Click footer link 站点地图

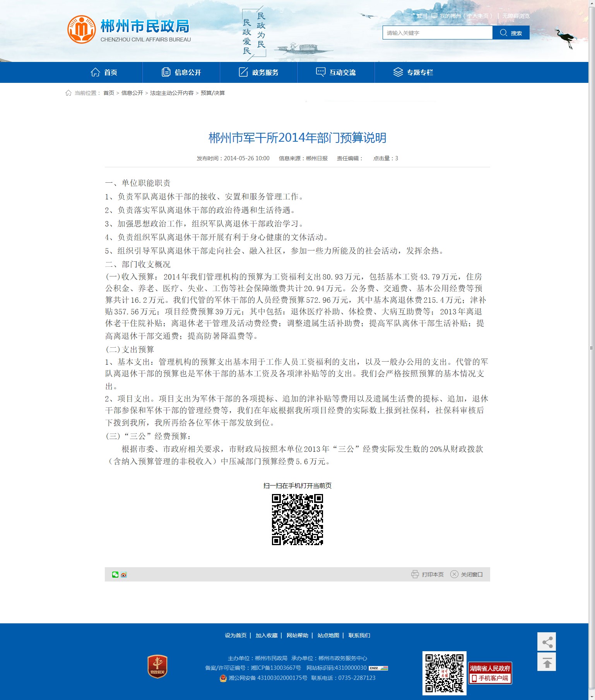tap(328, 635)
